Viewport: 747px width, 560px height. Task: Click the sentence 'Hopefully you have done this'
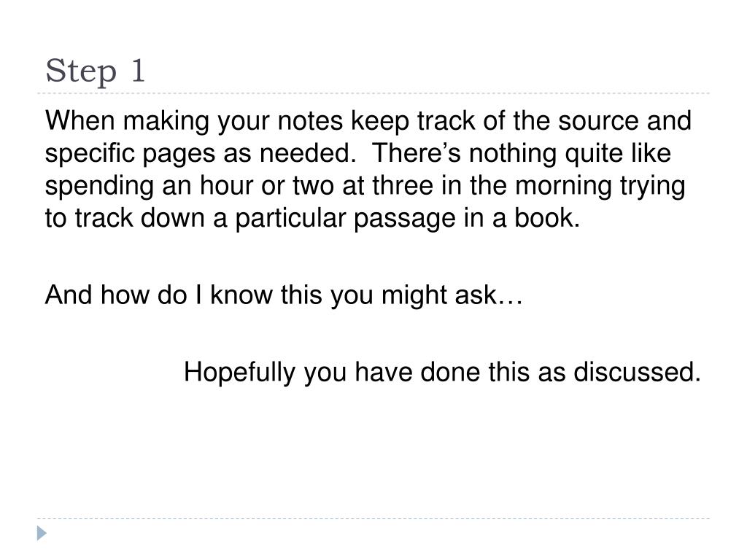442,373
